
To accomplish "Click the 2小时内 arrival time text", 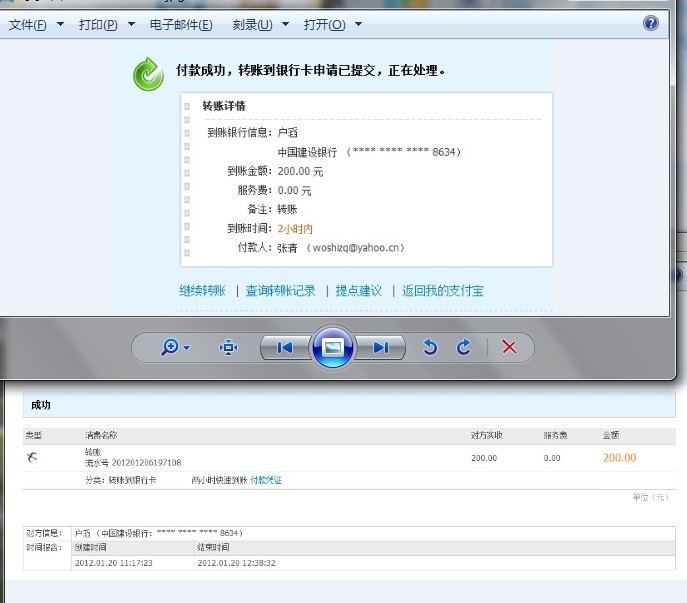I will [295, 228].
